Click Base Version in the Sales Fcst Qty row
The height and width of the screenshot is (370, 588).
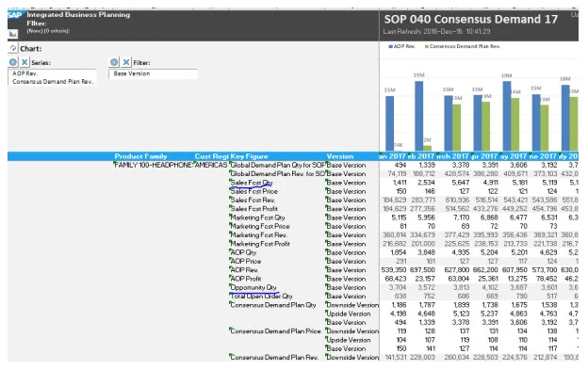[x=346, y=183]
